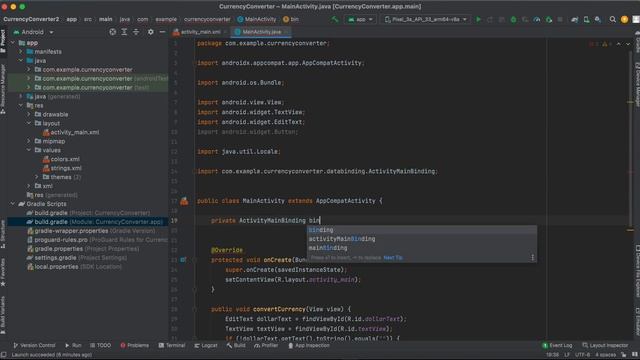640x360 pixels.
Task: Switch to the activity_main.xml editor tab
Action: coord(200,32)
